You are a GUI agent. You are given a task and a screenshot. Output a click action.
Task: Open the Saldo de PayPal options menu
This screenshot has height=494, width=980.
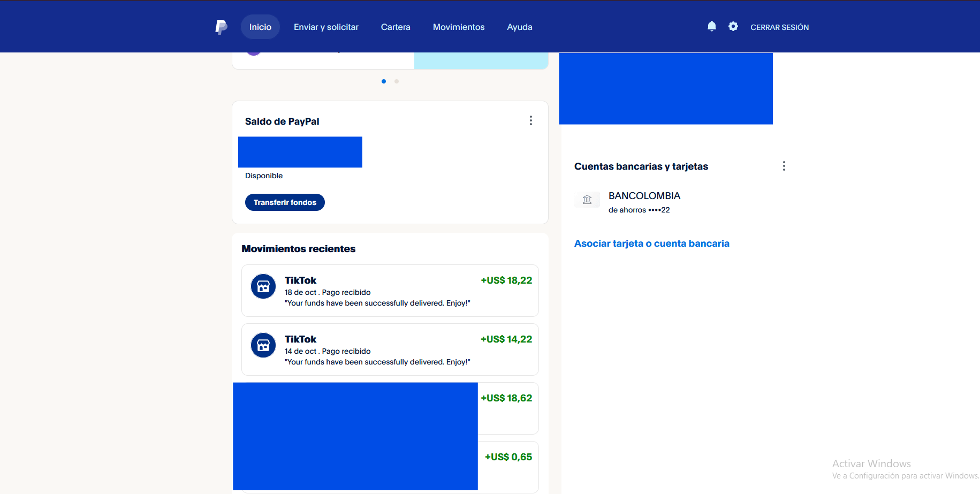pyautogui.click(x=531, y=120)
